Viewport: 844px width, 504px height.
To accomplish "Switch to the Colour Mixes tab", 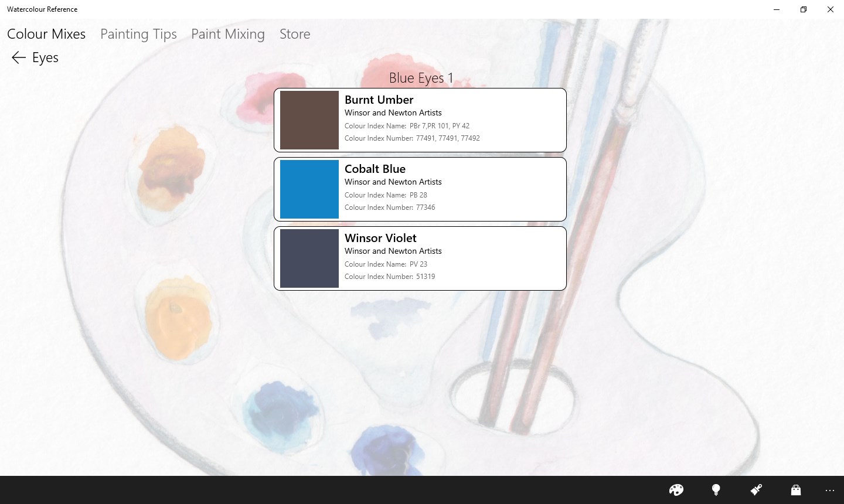I will 46,34.
